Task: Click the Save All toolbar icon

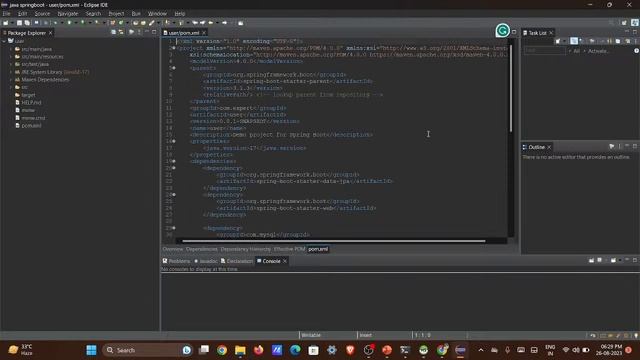Action: click(x=27, y=23)
